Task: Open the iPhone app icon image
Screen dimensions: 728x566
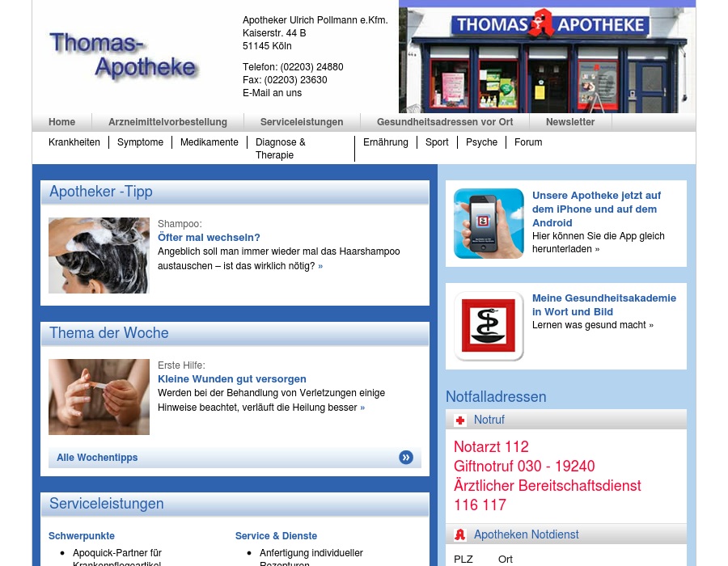Action: pyautogui.click(x=489, y=223)
